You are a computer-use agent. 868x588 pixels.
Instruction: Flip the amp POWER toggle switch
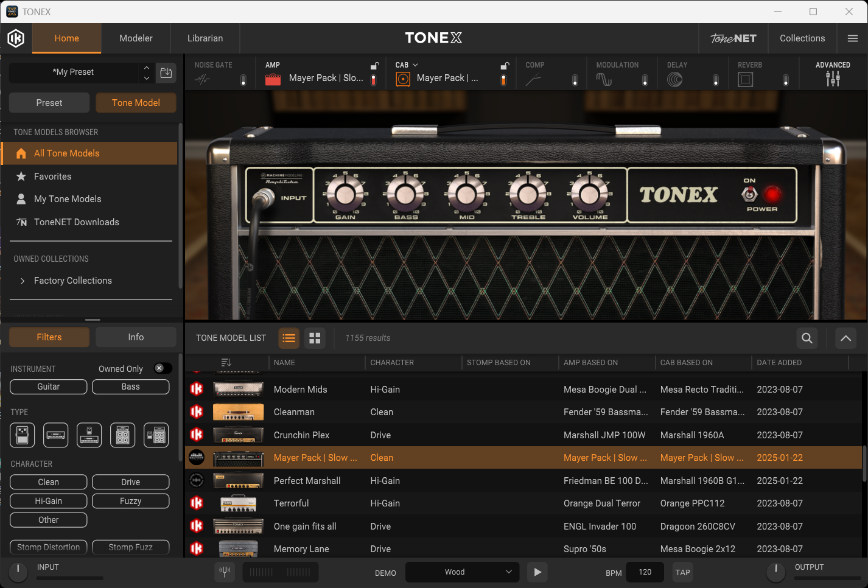[749, 194]
